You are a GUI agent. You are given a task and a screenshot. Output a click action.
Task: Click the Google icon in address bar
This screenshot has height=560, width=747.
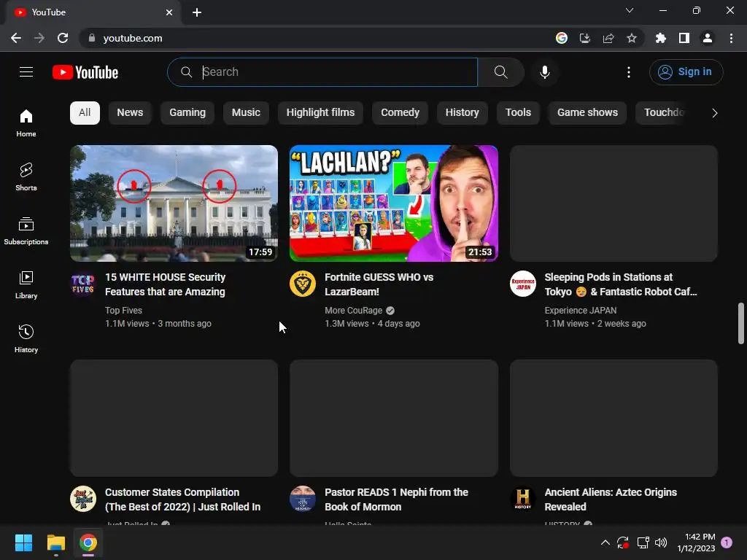(561, 38)
